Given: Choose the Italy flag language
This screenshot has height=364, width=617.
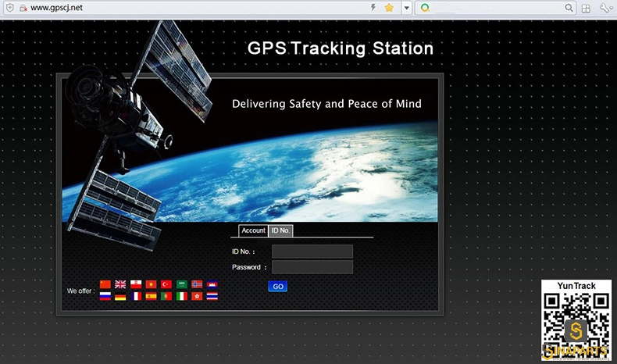Looking at the screenshot, I should (x=182, y=296).
